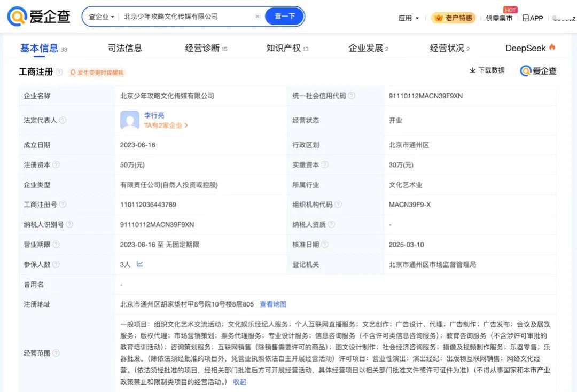The width and height of the screenshot is (577, 392).
Task: Click the business term 2023-06-16 至 无固定期限
Action: click(160, 245)
